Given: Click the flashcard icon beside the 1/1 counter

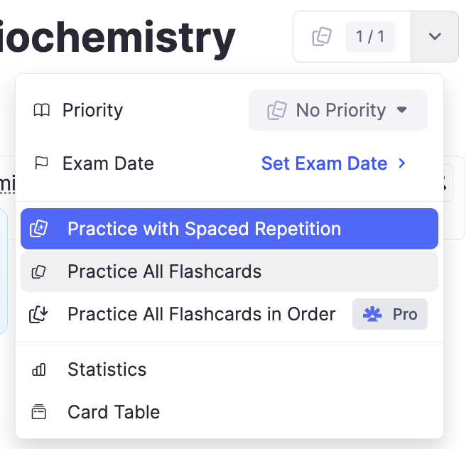Looking at the screenshot, I should click(322, 37).
